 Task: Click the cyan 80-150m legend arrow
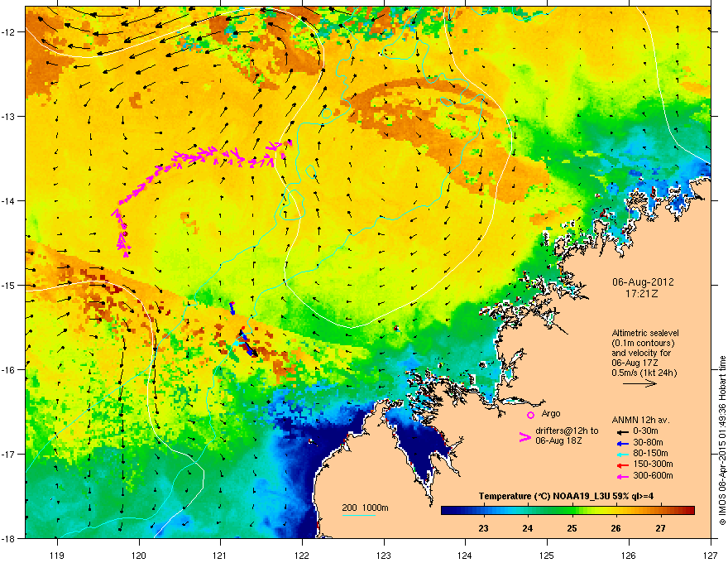[x=622, y=454]
